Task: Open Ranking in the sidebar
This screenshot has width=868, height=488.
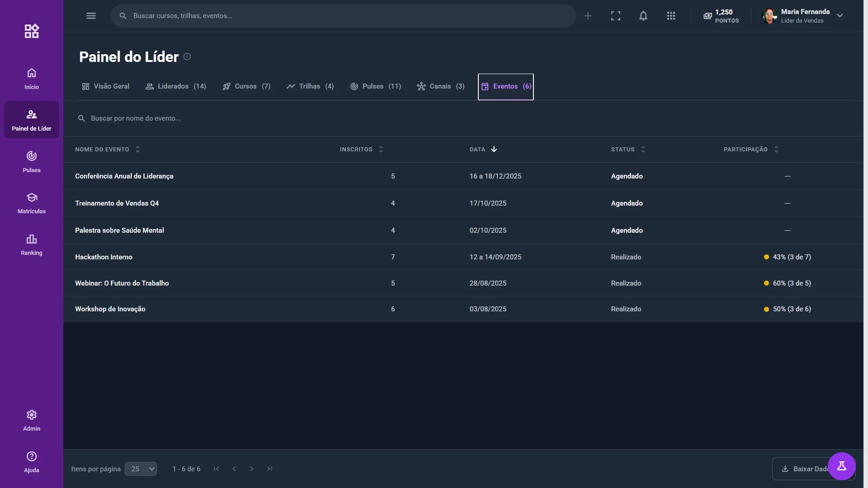Action: (32, 244)
